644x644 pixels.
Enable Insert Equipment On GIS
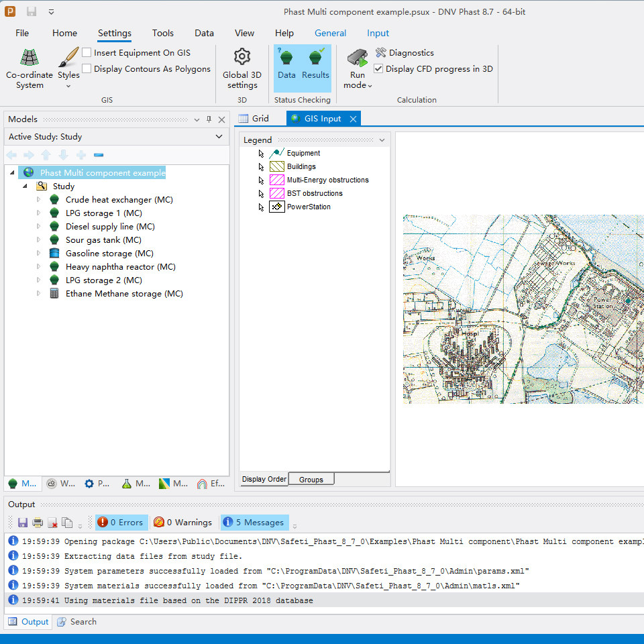87,52
